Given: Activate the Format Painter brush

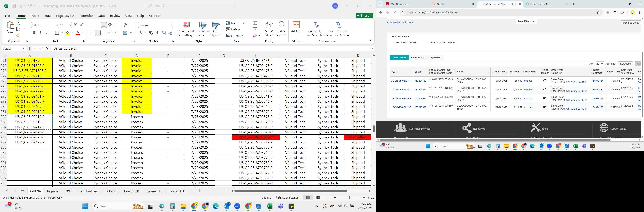Looking at the screenshot, I should click(18, 36).
